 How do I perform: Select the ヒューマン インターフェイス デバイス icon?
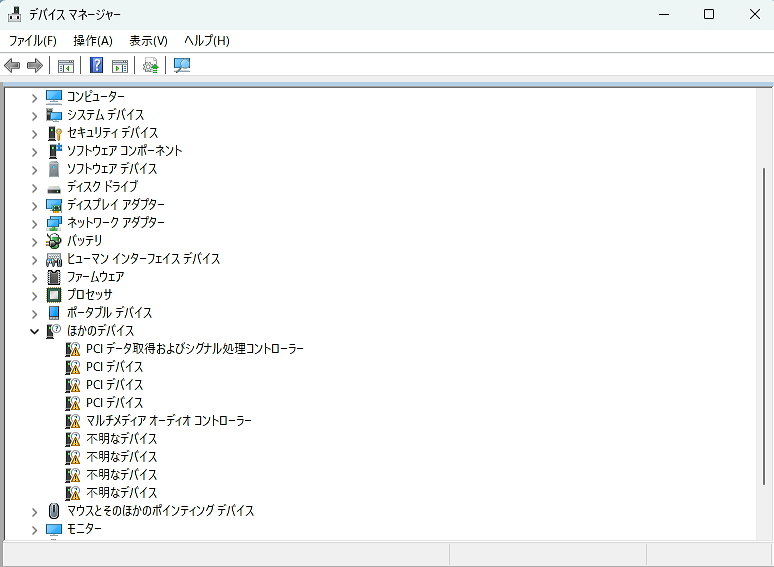tap(54, 260)
